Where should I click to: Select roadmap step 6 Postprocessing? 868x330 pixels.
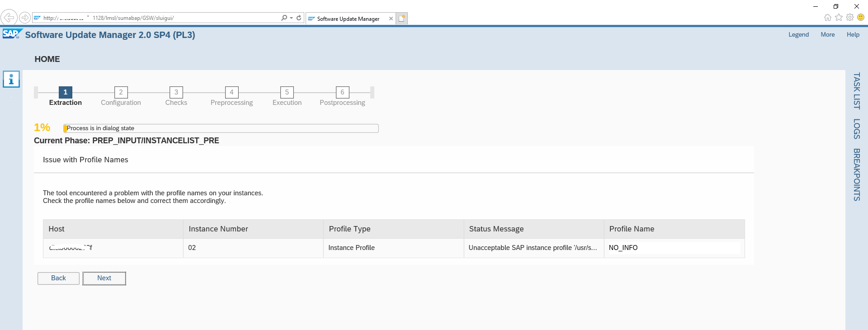coord(342,92)
